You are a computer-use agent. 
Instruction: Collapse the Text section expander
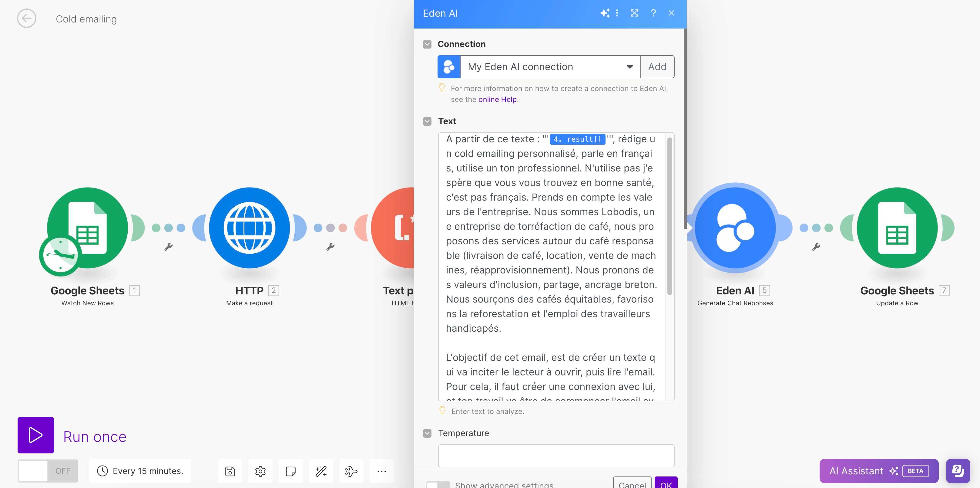coord(427,121)
